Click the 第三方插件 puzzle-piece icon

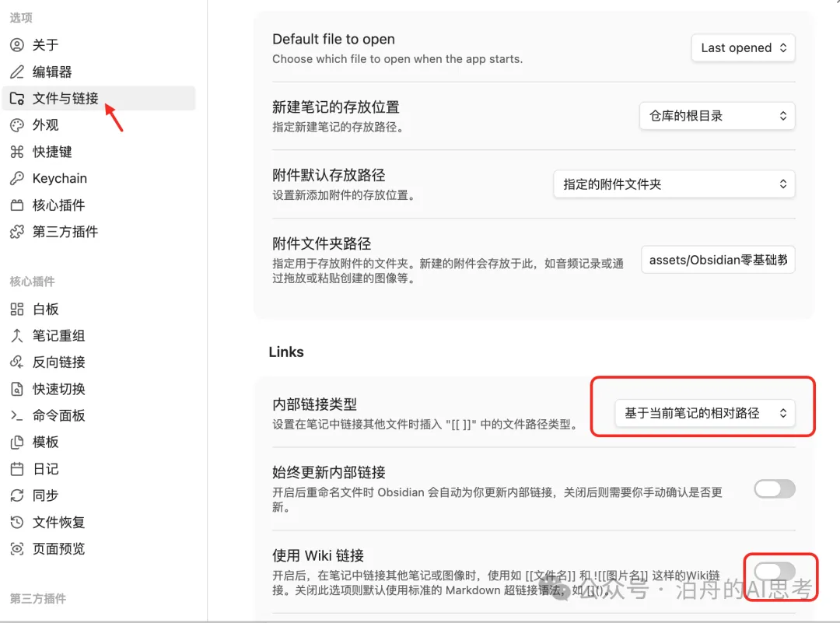pyautogui.click(x=17, y=232)
